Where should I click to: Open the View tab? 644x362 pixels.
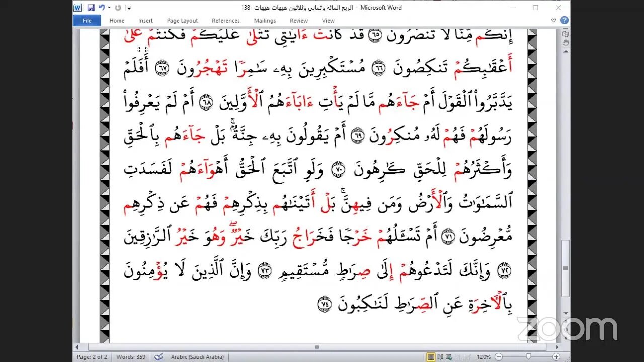tap(328, 21)
